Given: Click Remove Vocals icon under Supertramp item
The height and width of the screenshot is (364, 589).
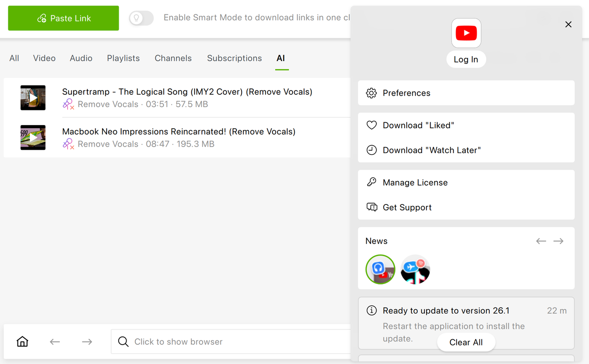Looking at the screenshot, I should 68,104.
